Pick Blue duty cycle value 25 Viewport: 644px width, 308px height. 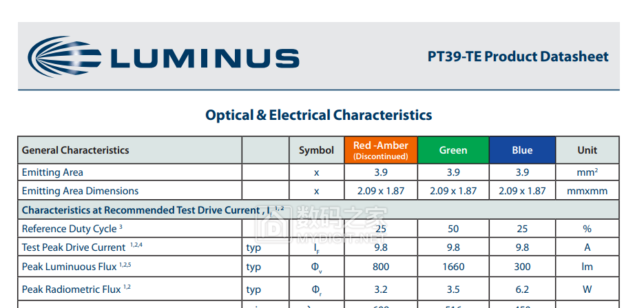point(522,229)
